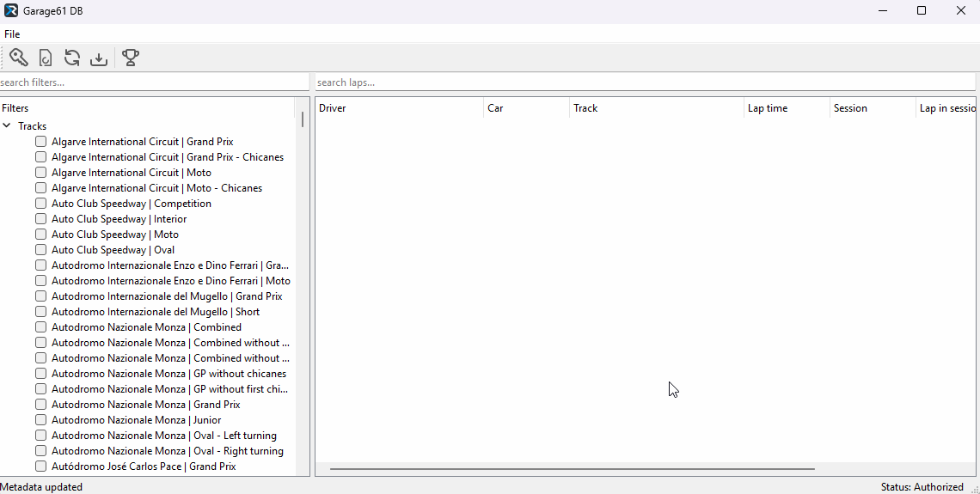The height and width of the screenshot is (494, 980).
Task: Click the Session column header
Action: [872, 108]
